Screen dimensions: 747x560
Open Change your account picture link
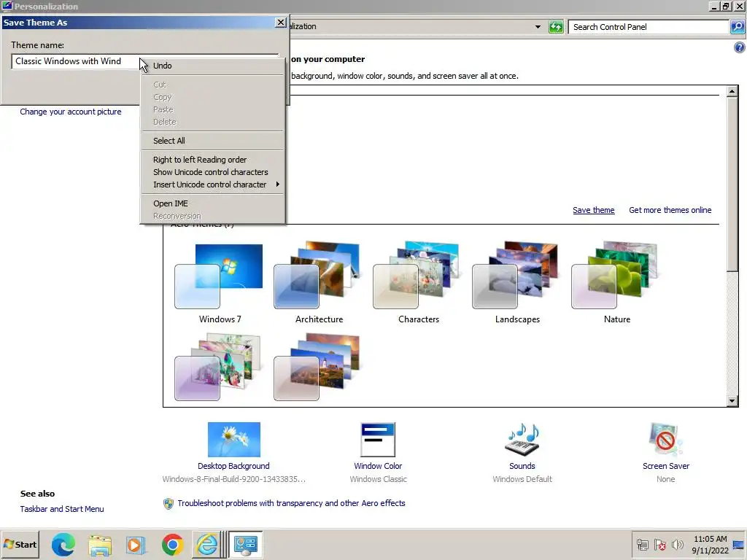pyautogui.click(x=71, y=112)
